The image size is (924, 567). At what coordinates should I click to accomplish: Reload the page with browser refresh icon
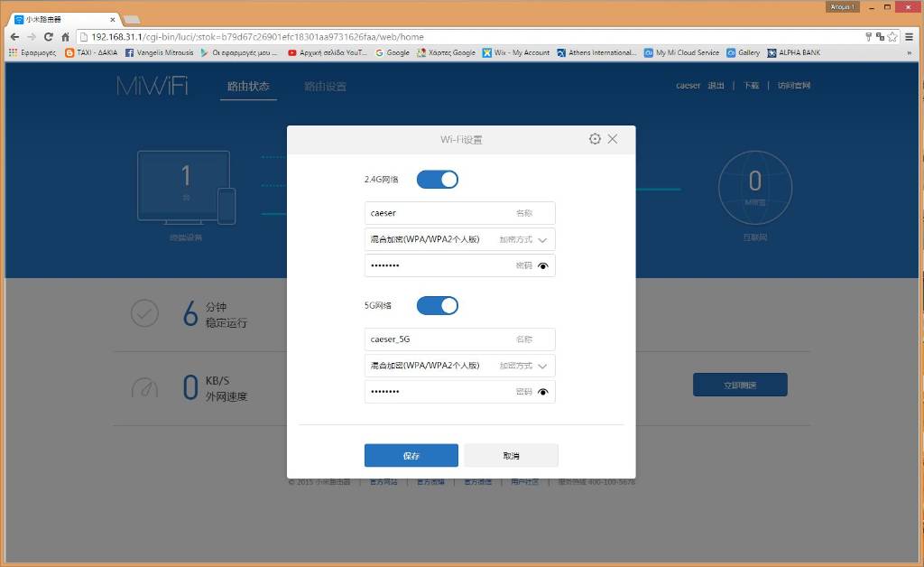49,37
